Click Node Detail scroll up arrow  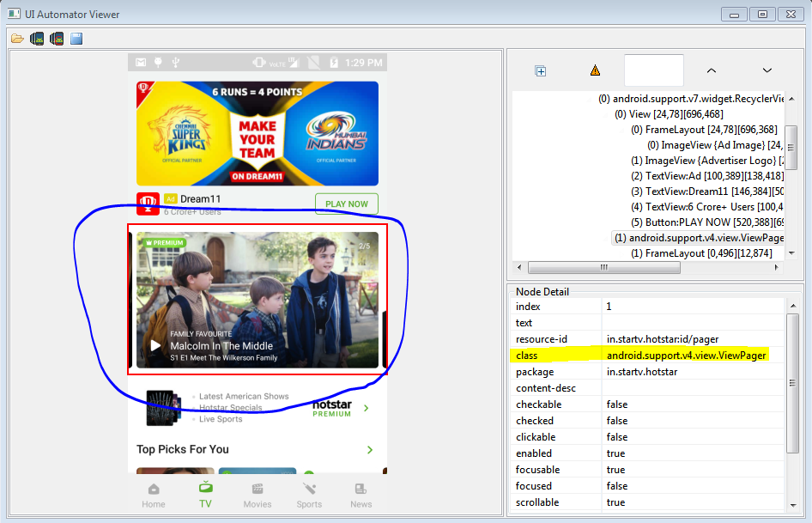793,307
